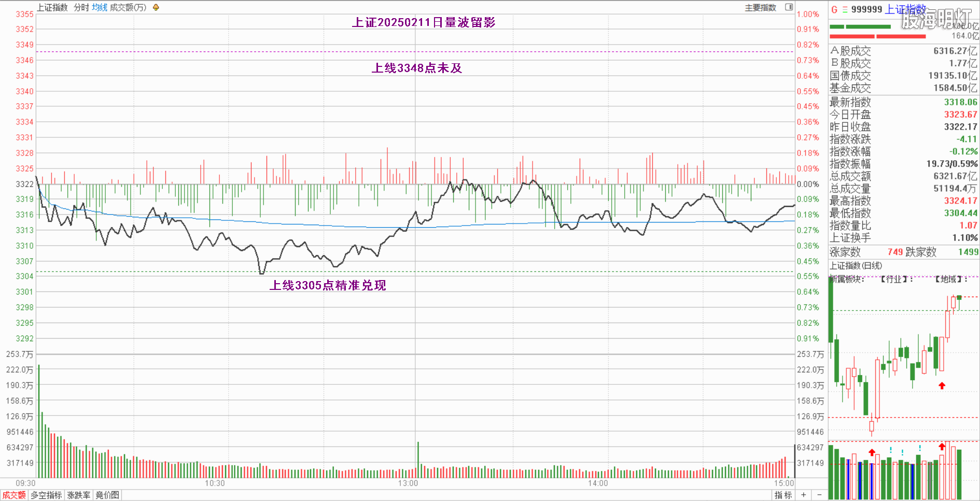Click the 上证指数(日线) mini chart title
This screenshot has height=501, width=980.
coord(856,266)
